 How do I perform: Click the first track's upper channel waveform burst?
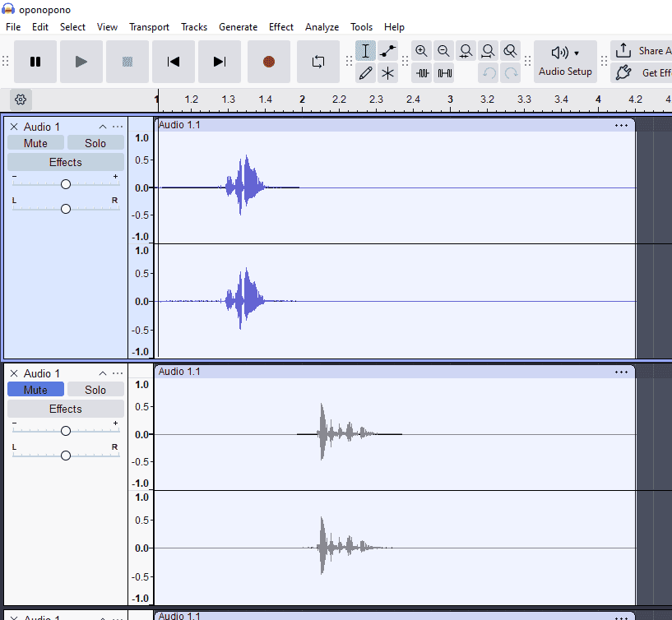[x=245, y=185]
